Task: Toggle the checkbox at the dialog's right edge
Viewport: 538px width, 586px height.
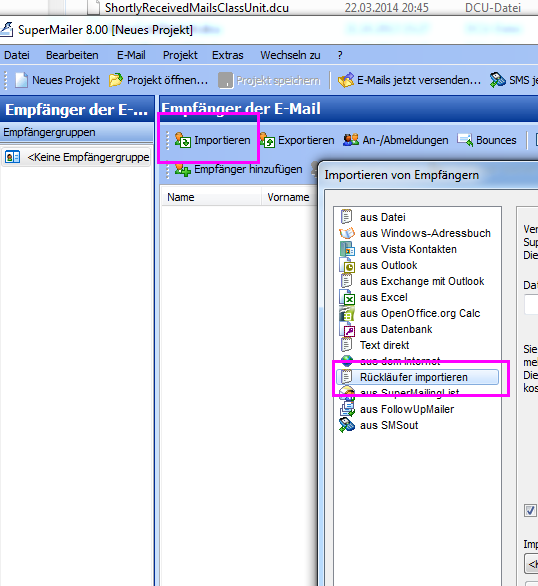Action: click(x=530, y=510)
